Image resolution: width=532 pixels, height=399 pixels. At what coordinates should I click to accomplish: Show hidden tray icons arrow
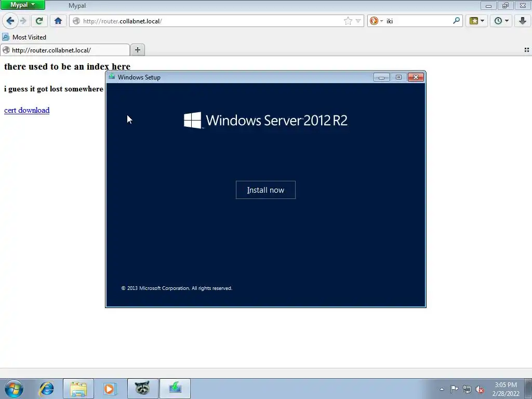pyautogui.click(x=442, y=389)
